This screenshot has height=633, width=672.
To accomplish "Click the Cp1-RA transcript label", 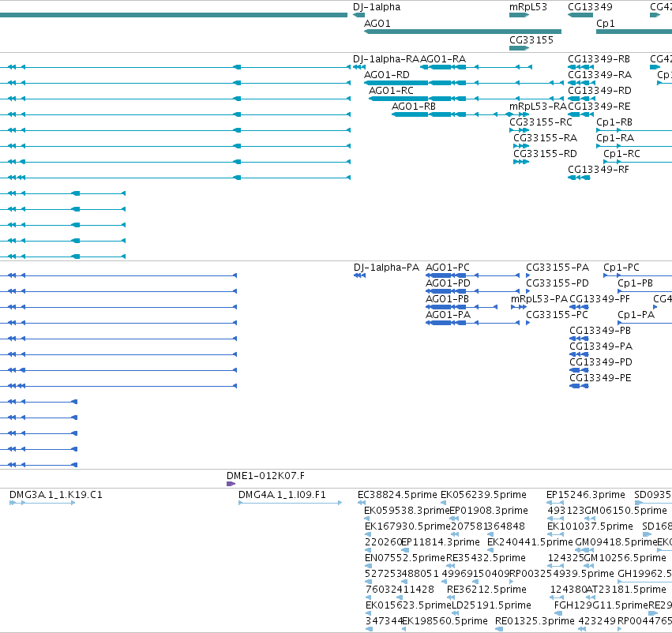I will 615,138.
